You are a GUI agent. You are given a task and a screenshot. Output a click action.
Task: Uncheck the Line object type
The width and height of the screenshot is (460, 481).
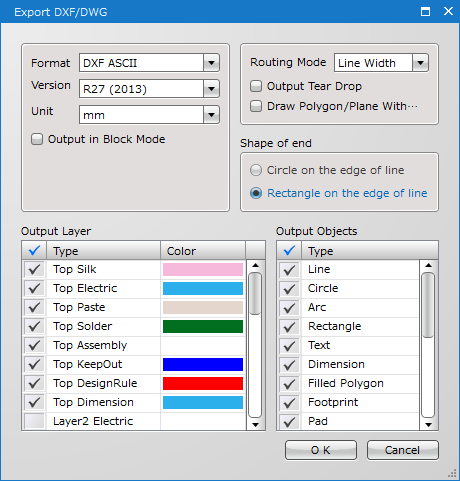(x=289, y=269)
